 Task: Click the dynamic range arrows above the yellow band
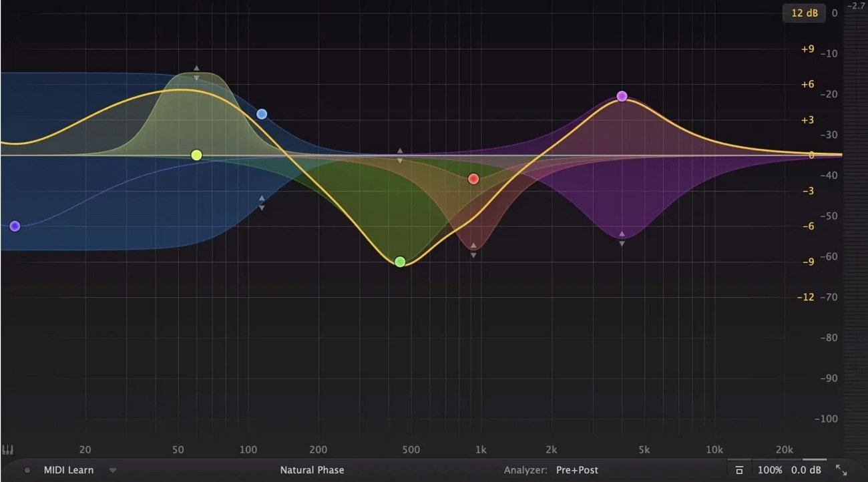(x=196, y=73)
